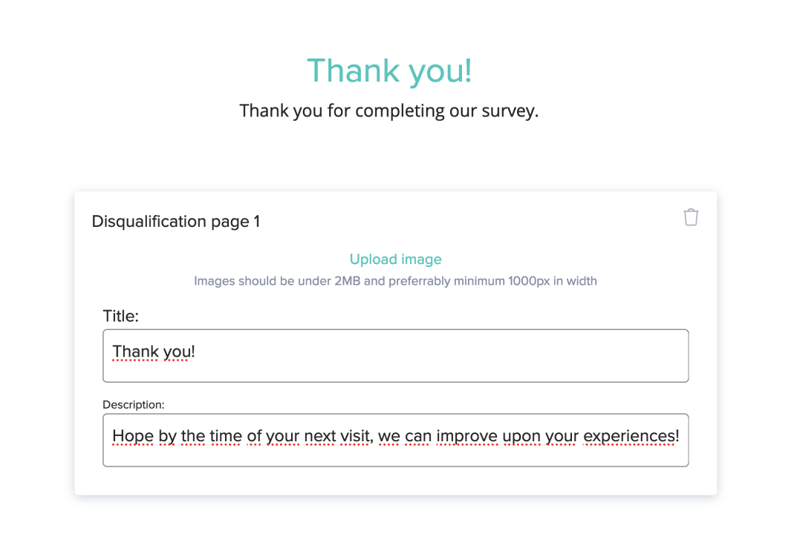Screen dimensions: 800x534
Task: Click the word 'experiences!' in Description
Action: [x=631, y=436]
